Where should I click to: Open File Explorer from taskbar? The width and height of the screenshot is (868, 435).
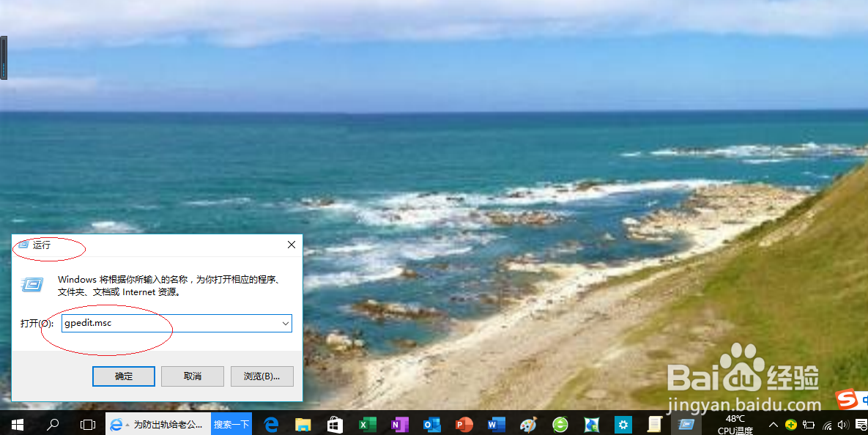[x=303, y=425]
